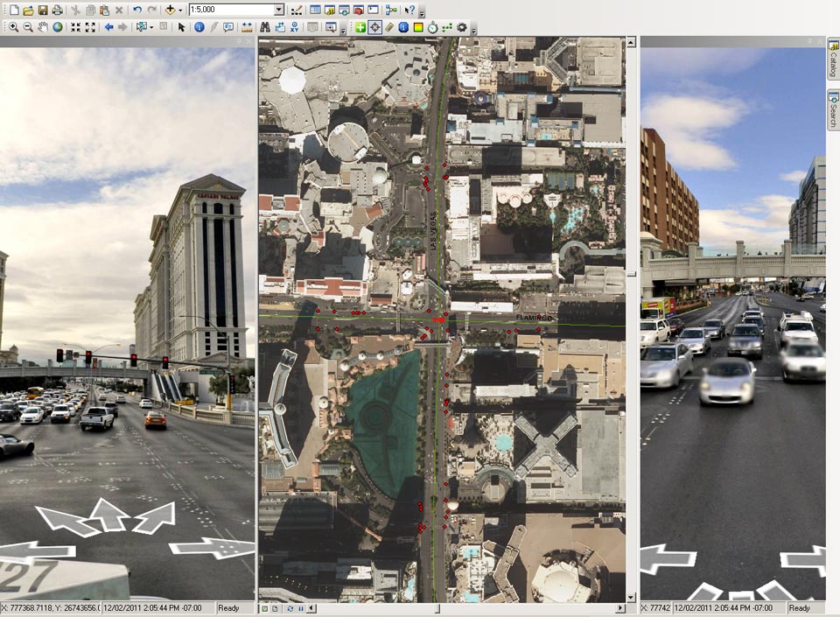840x617 pixels.
Task: Open the ModelBuilder window icon
Action: (390, 10)
